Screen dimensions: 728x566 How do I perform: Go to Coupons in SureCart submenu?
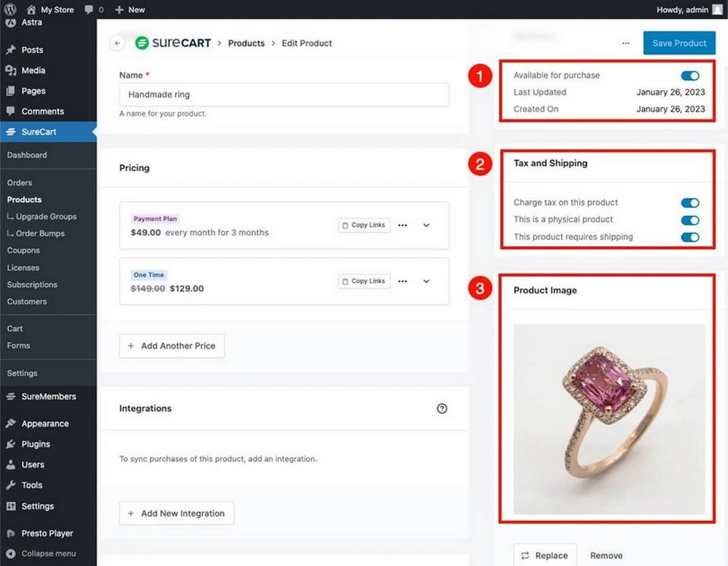click(x=24, y=250)
